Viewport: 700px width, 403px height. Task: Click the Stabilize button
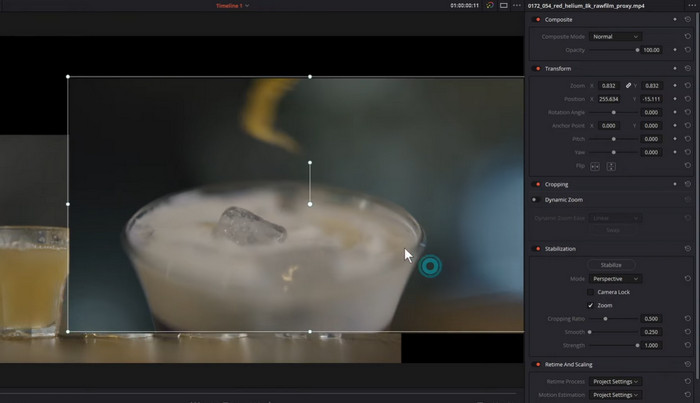click(611, 265)
